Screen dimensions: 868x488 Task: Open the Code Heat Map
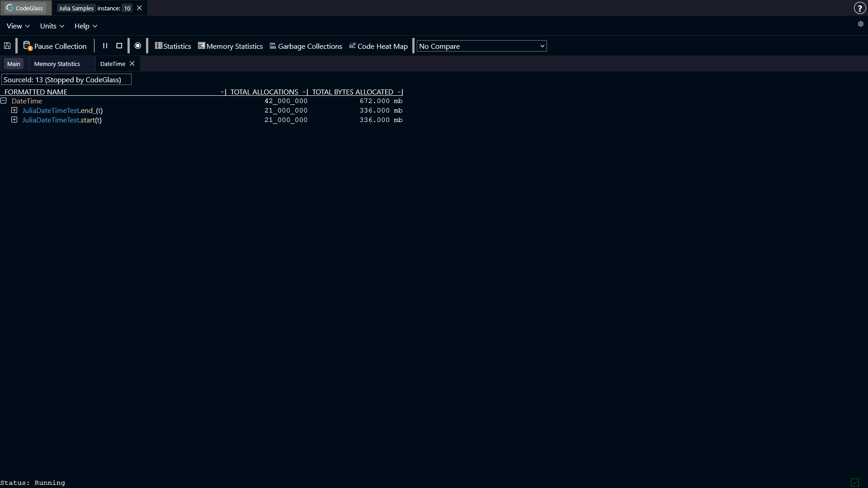[378, 46]
